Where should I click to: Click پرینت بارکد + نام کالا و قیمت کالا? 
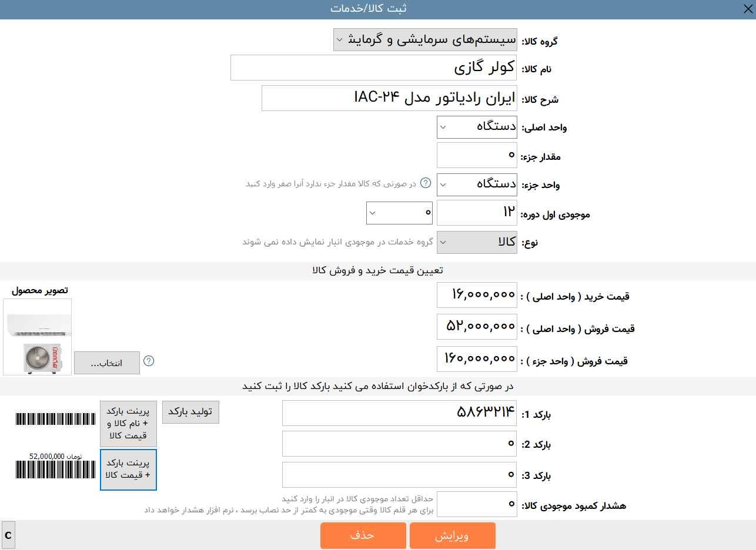click(128, 424)
